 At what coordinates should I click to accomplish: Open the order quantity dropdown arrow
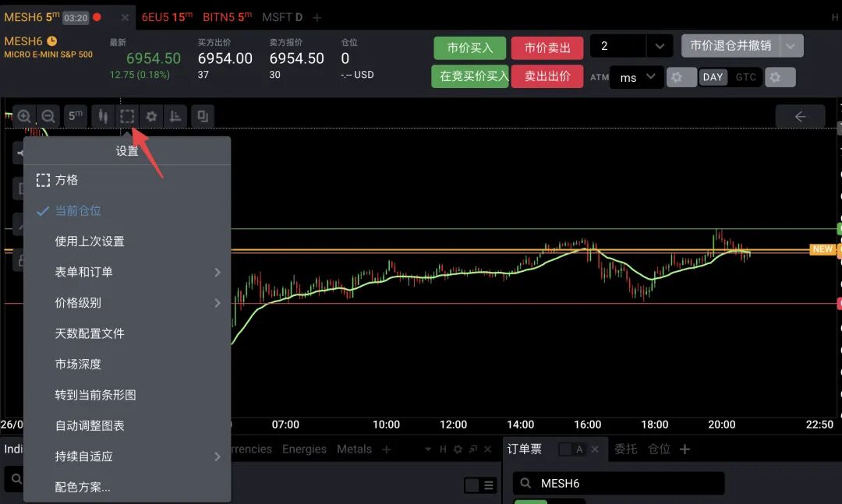[x=660, y=46]
